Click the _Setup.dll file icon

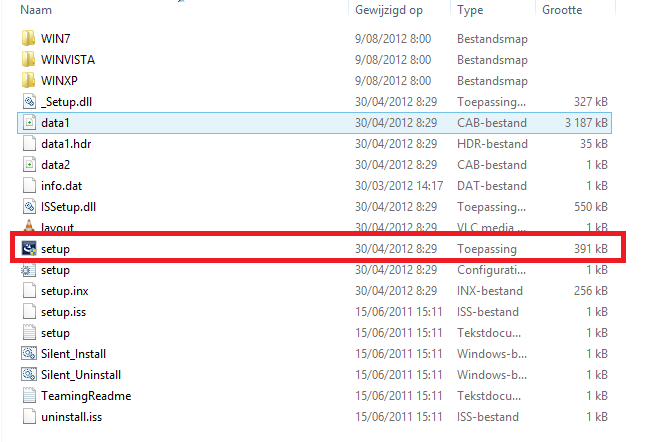pyautogui.click(x=29, y=102)
